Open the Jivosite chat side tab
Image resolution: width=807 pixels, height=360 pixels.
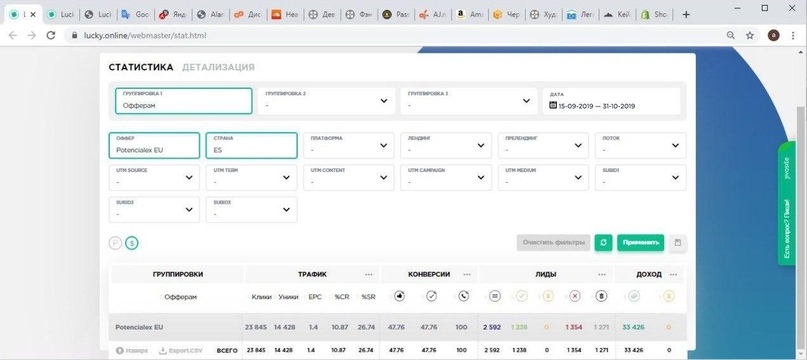[x=786, y=203]
